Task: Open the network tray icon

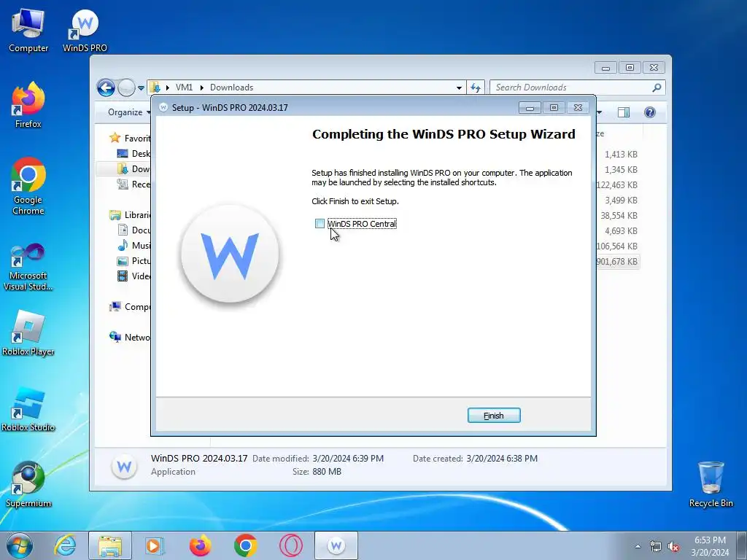Action: (656, 547)
